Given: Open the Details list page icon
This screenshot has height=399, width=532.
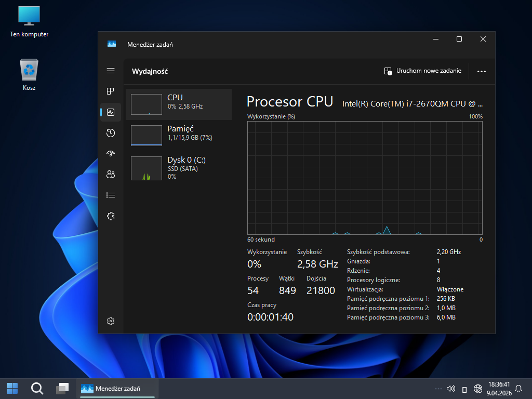Looking at the screenshot, I should [110, 195].
